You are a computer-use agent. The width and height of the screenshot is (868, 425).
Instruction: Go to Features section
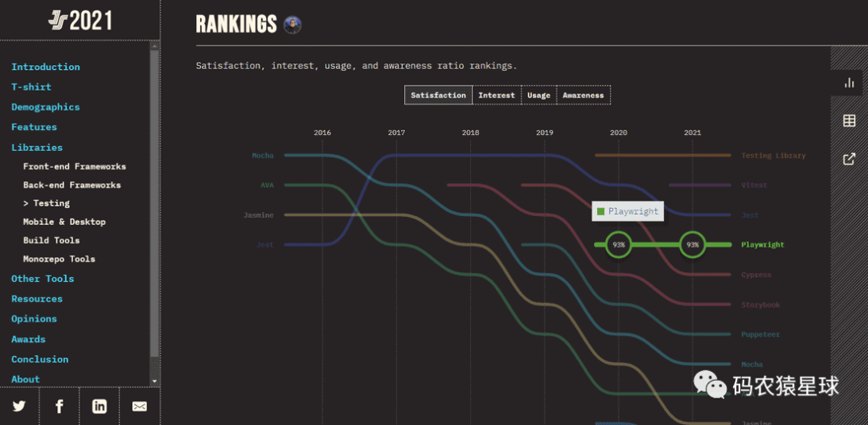point(34,127)
